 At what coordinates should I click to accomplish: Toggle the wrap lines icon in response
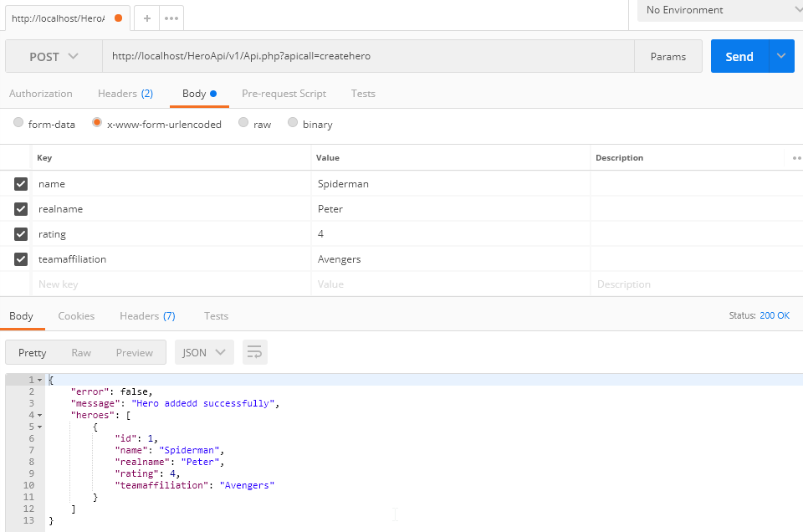(255, 352)
